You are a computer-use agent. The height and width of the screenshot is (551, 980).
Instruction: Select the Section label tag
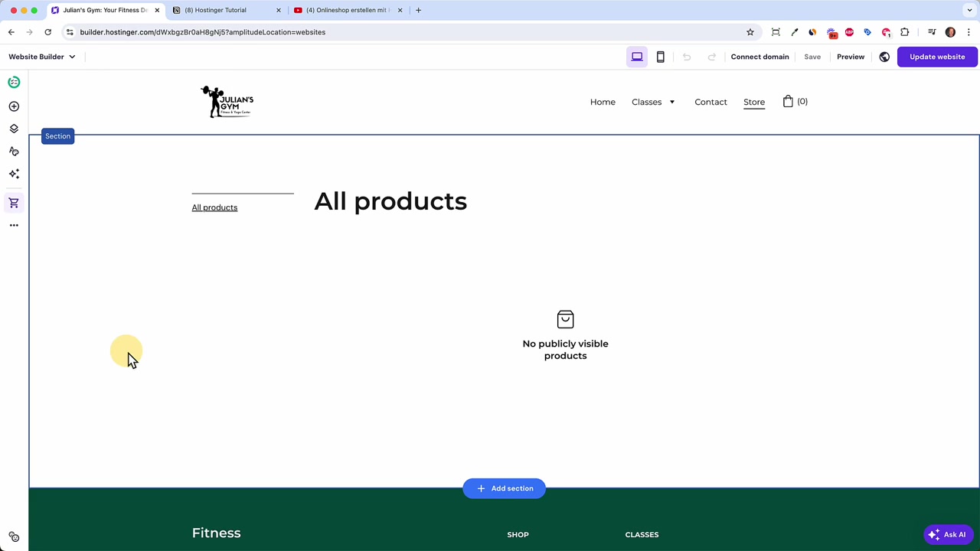click(57, 136)
